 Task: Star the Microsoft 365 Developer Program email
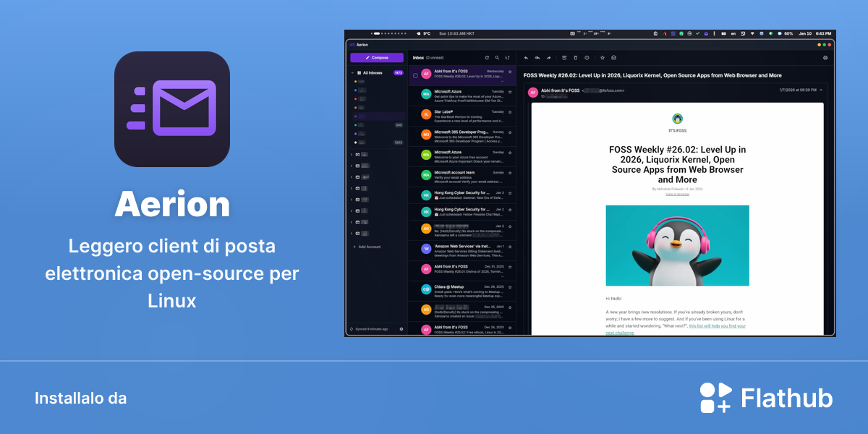click(x=510, y=132)
